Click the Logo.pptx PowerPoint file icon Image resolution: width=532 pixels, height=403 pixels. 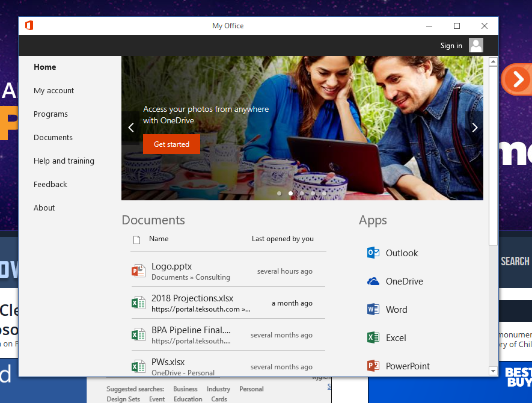click(138, 271)
